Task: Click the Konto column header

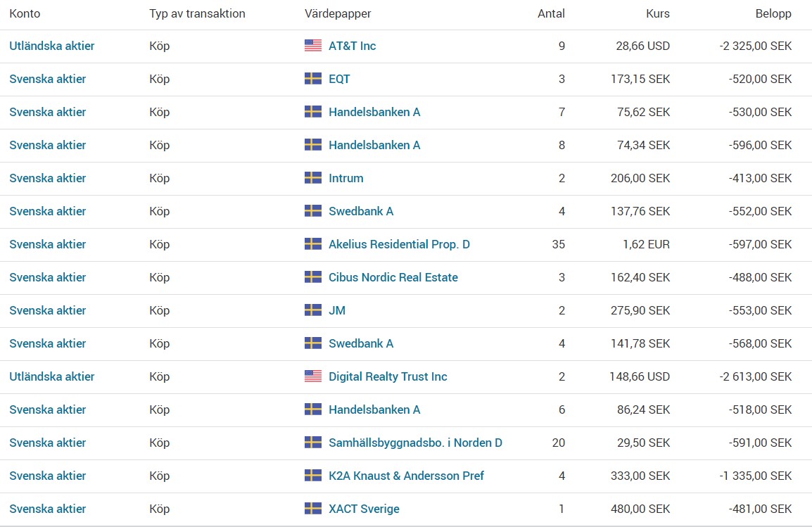Action: click(25, 13)
